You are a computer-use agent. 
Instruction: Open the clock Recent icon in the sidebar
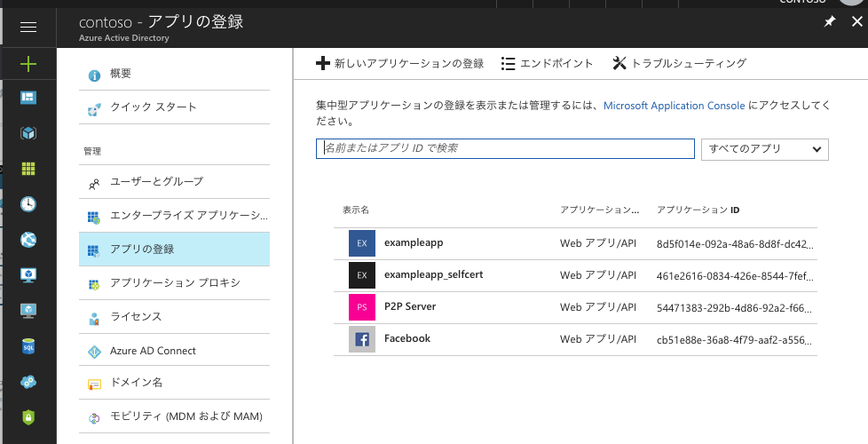pyautogui.click(x=28, y=204)
